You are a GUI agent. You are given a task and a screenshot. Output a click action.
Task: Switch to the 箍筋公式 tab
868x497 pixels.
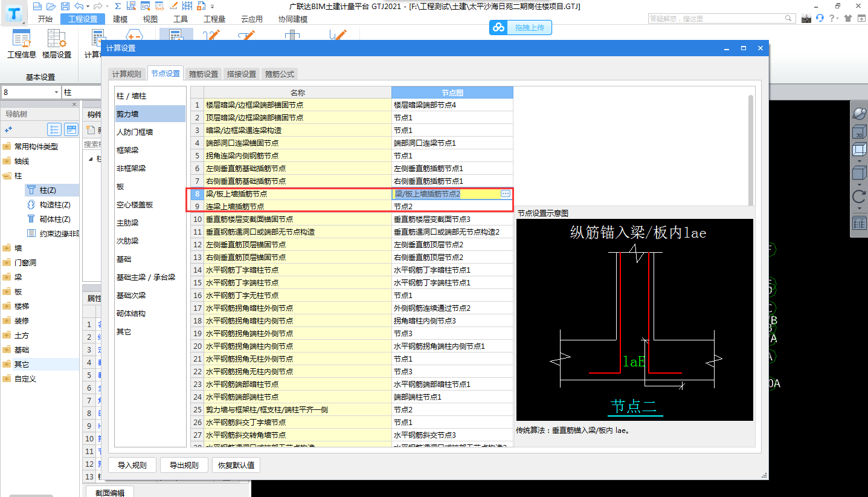(280, 74)
